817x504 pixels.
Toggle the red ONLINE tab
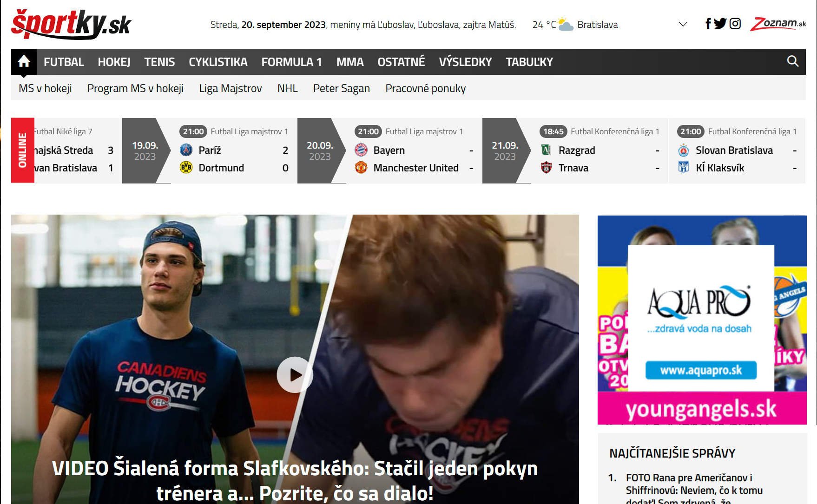(22, 150)
